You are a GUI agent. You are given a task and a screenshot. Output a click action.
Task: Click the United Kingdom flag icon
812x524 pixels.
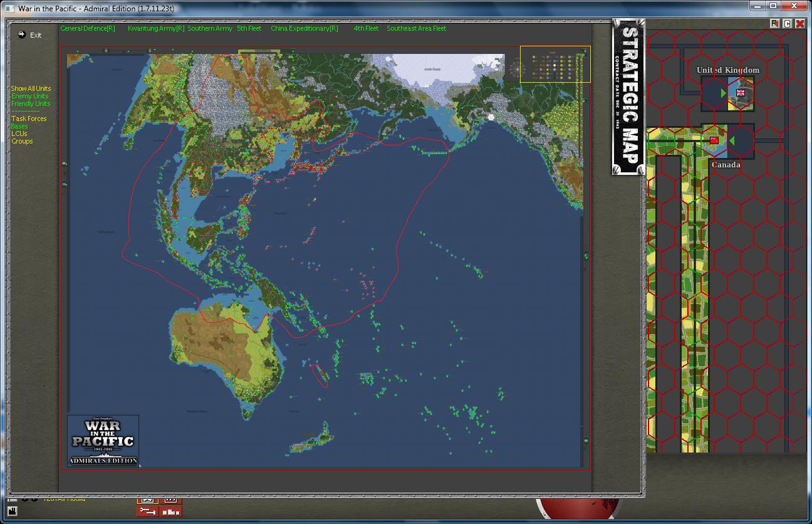tap(741, 93)
